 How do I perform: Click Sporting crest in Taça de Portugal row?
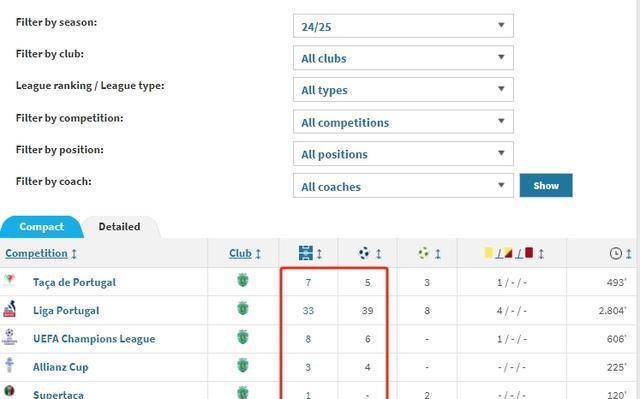click(x=243, y=281)
